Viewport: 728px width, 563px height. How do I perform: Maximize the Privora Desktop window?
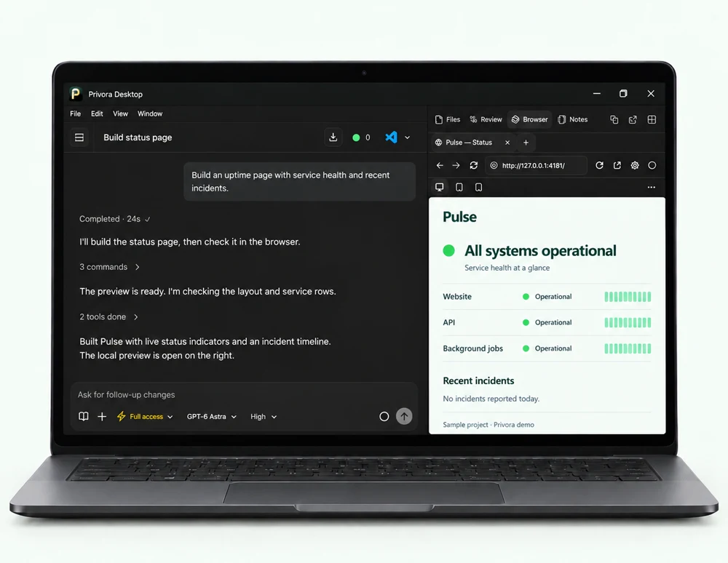pos(624,94)
